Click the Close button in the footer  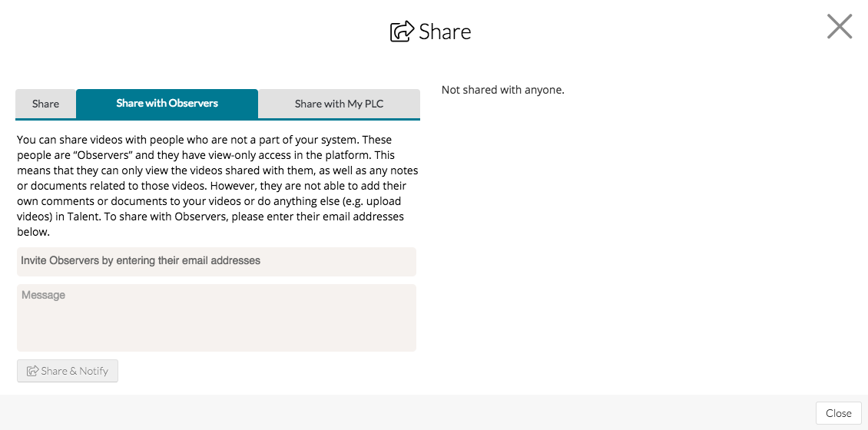[838, 413]
